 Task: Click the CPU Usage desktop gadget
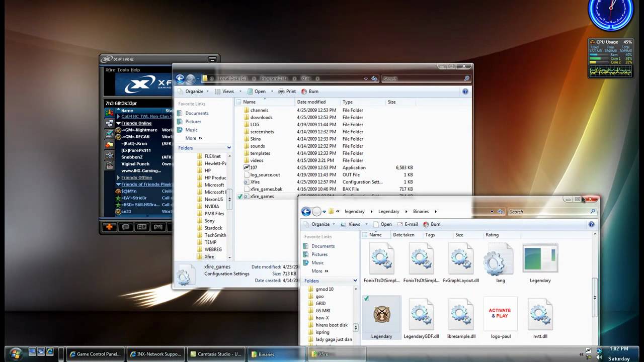[610, 58]
